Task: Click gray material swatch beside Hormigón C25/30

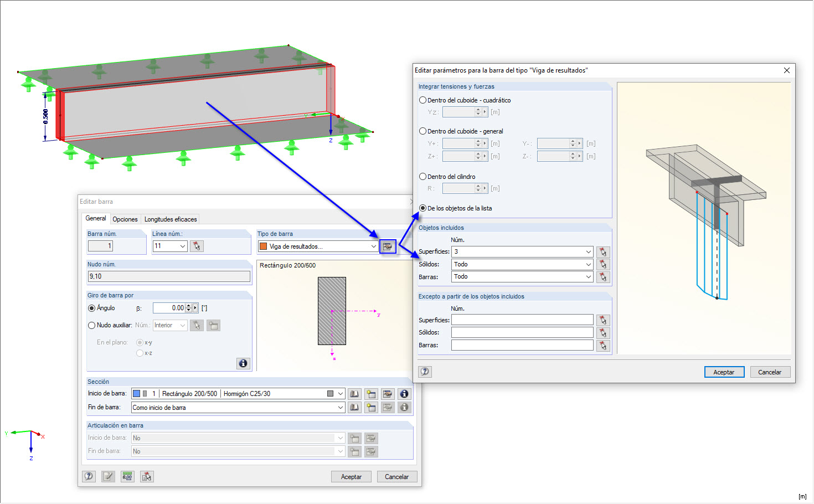Action: click(x=331, y=394)
